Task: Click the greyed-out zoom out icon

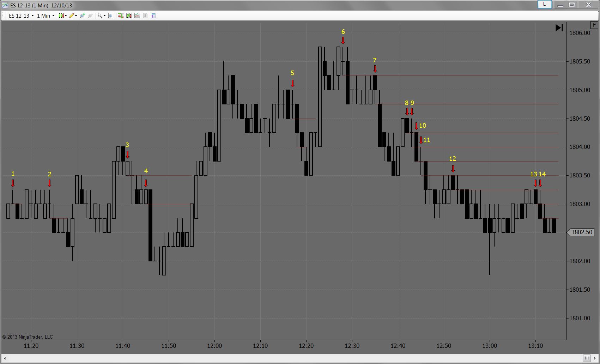Action: [90, 16]
